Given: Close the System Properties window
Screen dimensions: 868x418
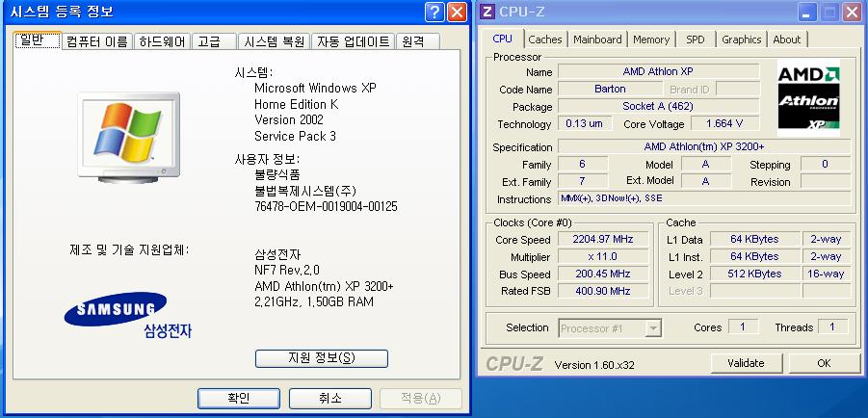Looking at the screenshot, I should (457, 12).
